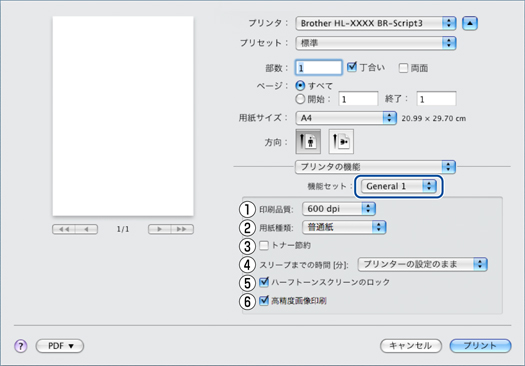Image resolution: width=525 pixels, height=366 pixels.
Task: Open the プリンタの機能 panel menu
Action: (375, 167)
